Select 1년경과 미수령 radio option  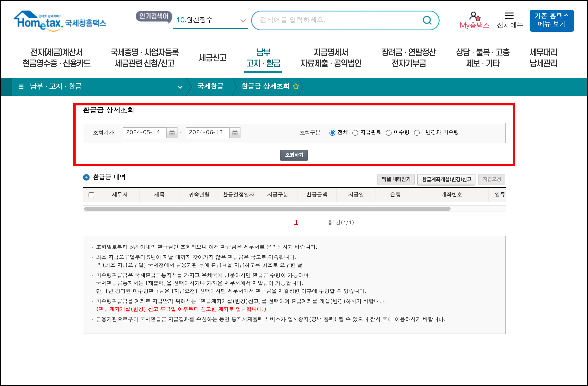[x=417, y=133]
